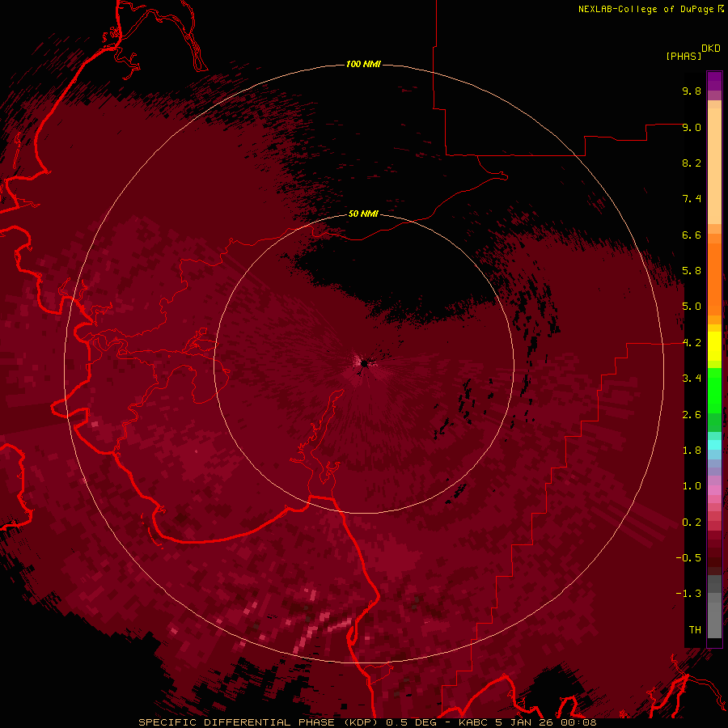Click the bright green segment of color bar
The width and height of the screenshot is (728, 728).
pos(714,389)
